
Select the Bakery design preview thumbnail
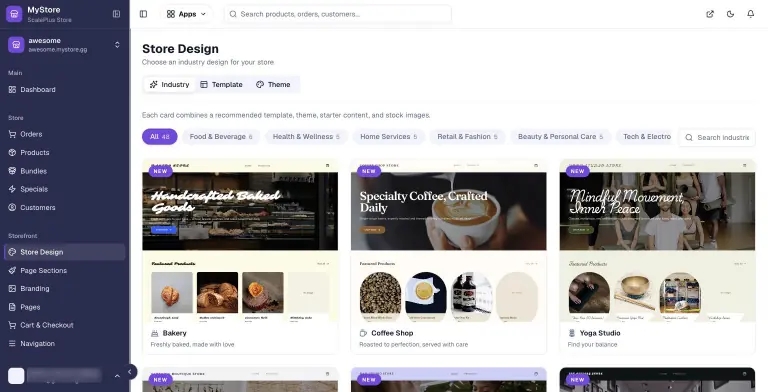click(x=240, y=241)
